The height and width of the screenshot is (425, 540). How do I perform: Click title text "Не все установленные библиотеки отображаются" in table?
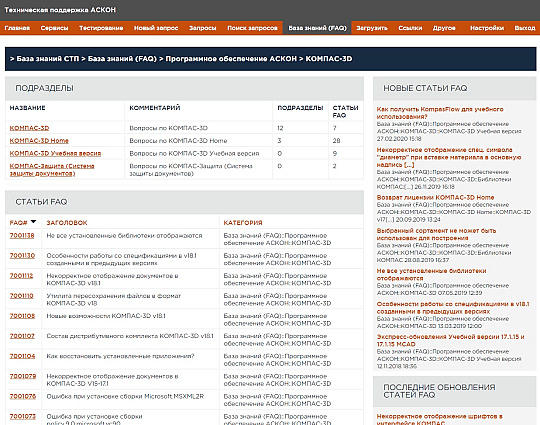124,236
